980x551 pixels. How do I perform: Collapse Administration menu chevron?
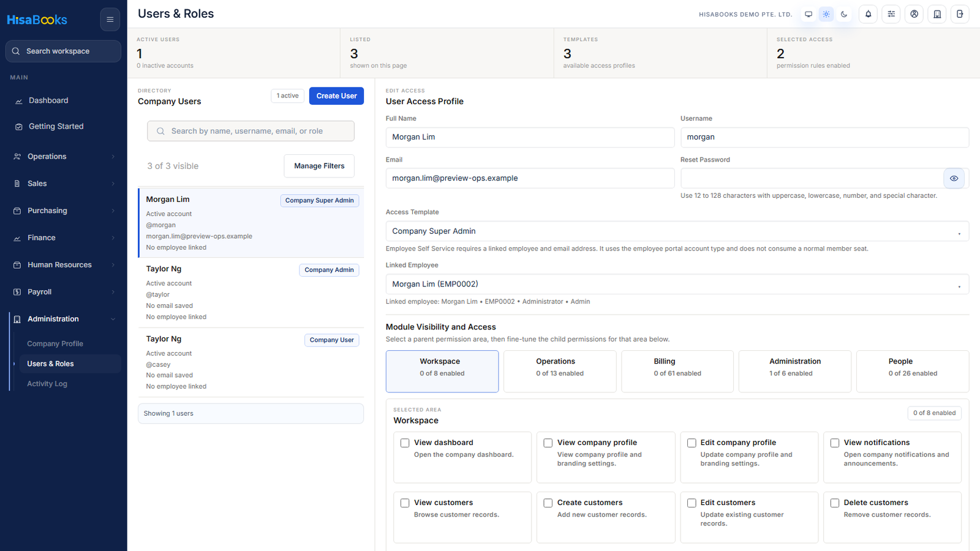(x=113, y=319)
